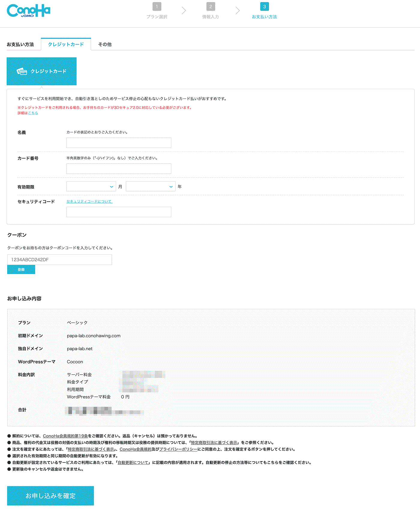Click the coupon code input field
The image size is (420, 510).
coord(59,260)
